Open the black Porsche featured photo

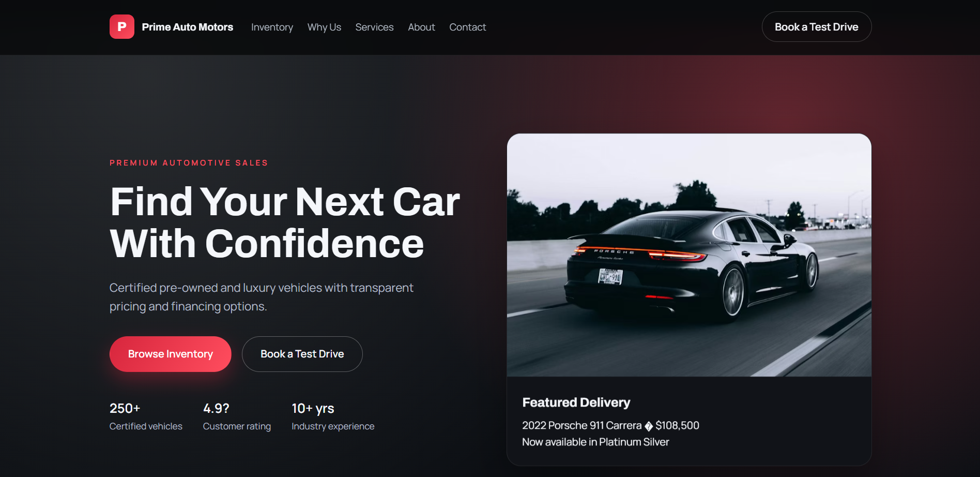point(689,255)
